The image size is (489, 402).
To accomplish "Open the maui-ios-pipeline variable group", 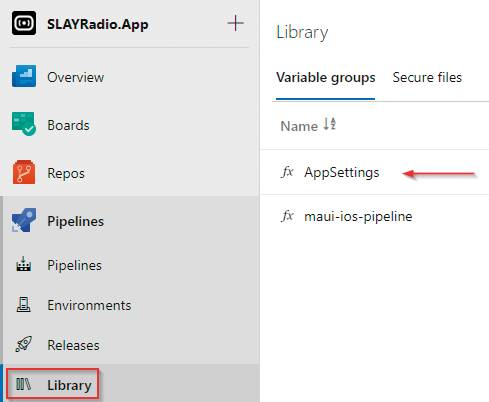I will coord(358,216).
